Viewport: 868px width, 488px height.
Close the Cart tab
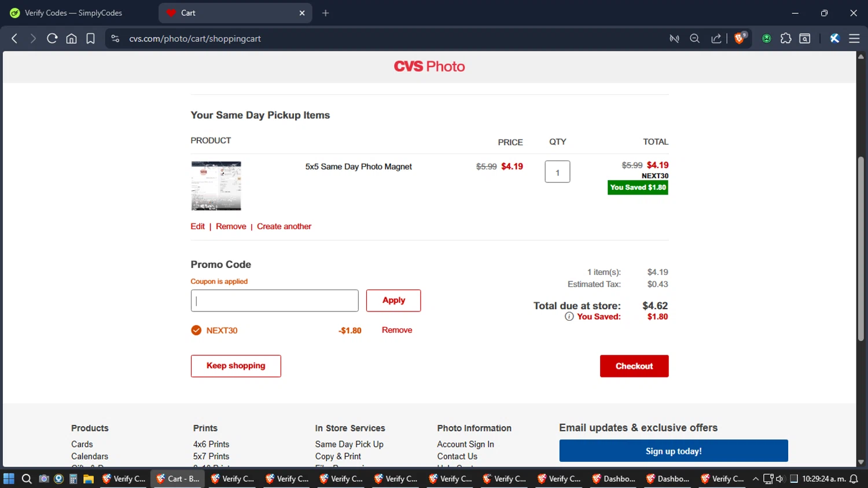point(302,13)
